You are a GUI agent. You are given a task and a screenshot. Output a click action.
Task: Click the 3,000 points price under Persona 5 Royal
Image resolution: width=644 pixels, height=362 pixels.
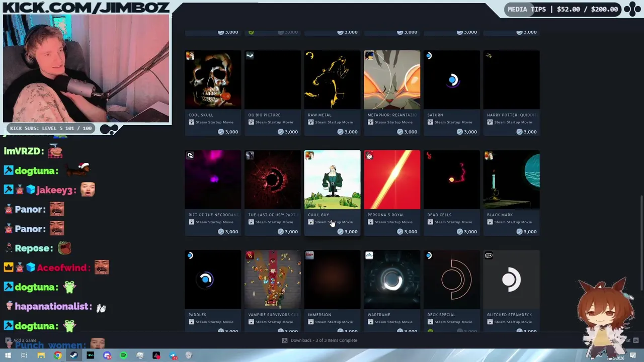(407, 232)
